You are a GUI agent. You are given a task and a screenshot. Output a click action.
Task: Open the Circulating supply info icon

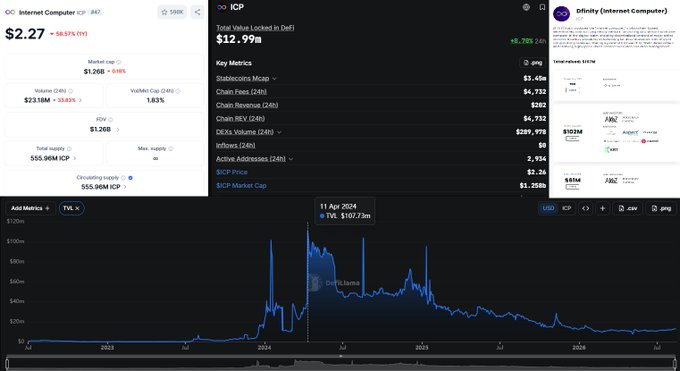[x=123, y=178]
